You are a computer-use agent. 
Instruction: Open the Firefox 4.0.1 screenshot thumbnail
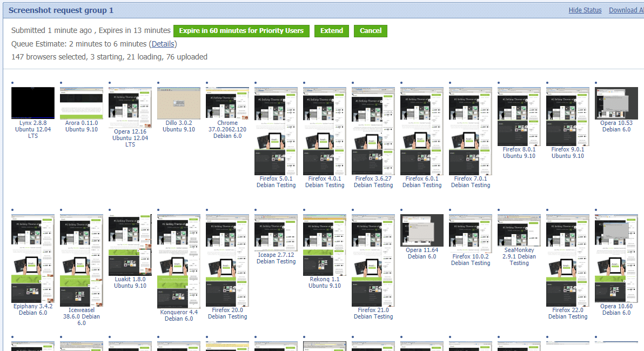[325, 131]
